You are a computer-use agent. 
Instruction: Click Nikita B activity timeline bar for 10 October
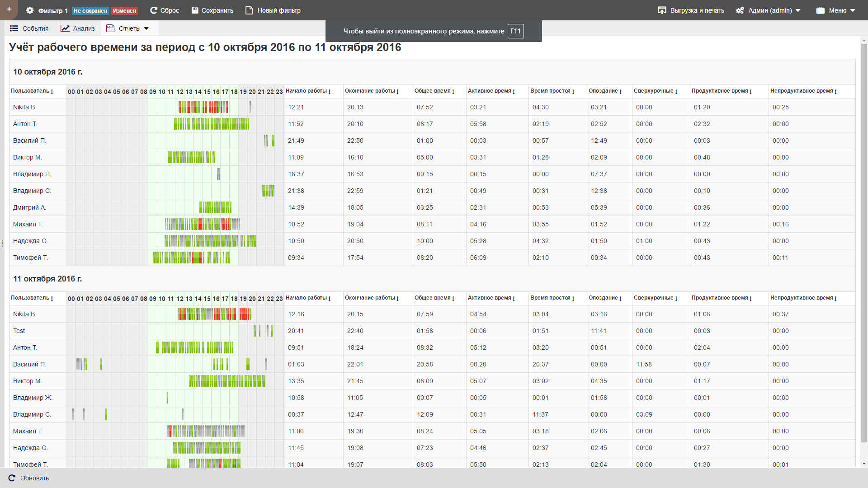[x=203, y=107]
